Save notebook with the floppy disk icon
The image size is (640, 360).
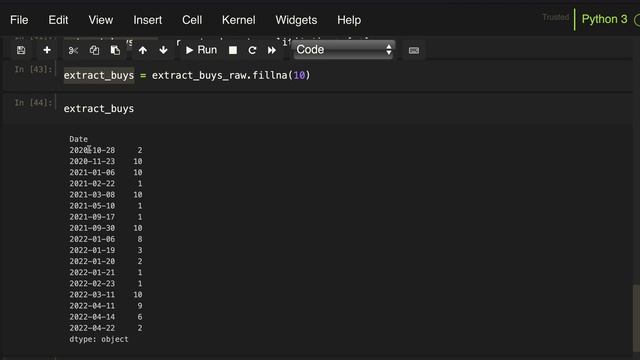click(x=21, y=50)
